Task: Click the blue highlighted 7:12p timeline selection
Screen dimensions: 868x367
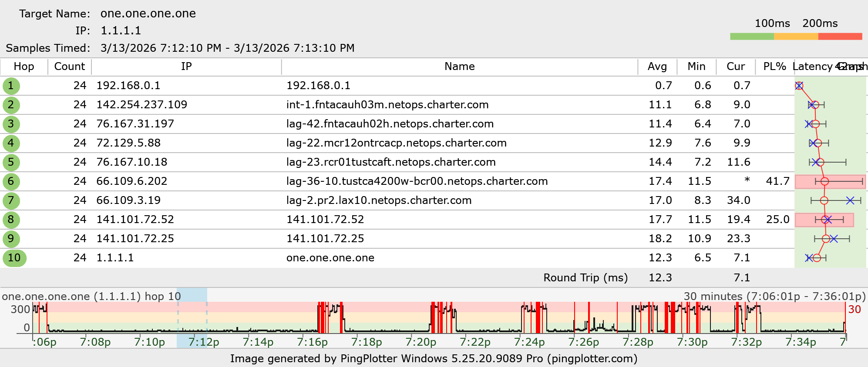Action: (192, 317)
